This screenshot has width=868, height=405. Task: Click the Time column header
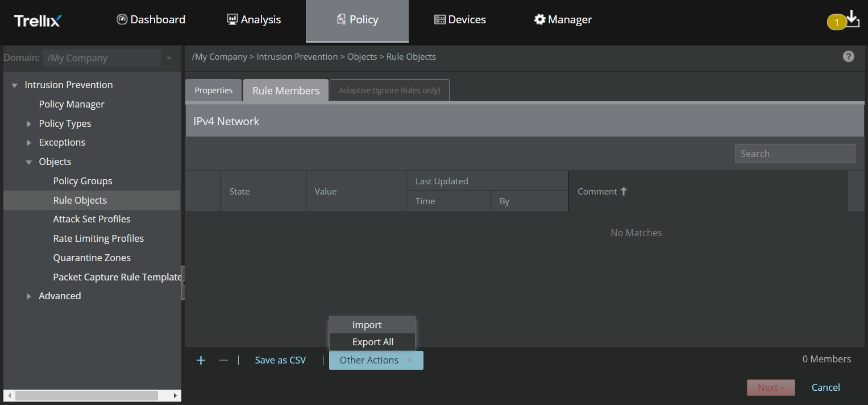point(448,201)
